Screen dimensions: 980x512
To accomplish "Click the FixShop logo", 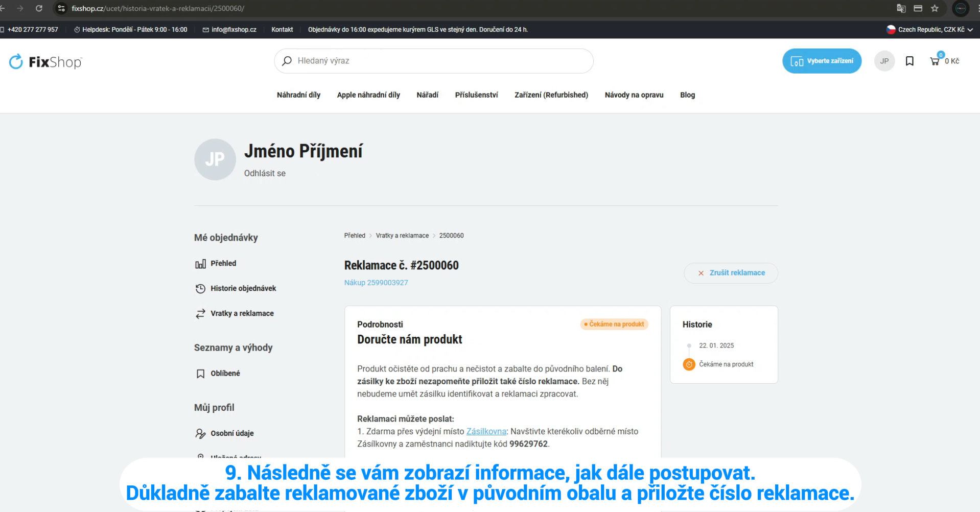I will tap(45, 62).
